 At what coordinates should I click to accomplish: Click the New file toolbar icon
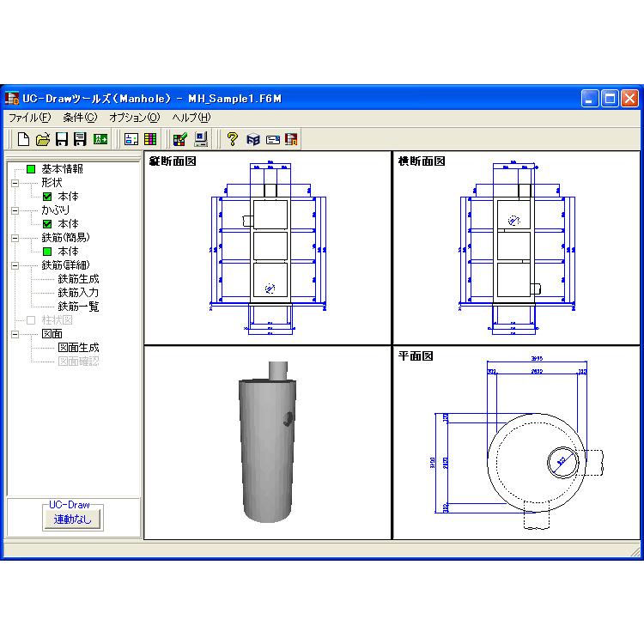[23, 139]
